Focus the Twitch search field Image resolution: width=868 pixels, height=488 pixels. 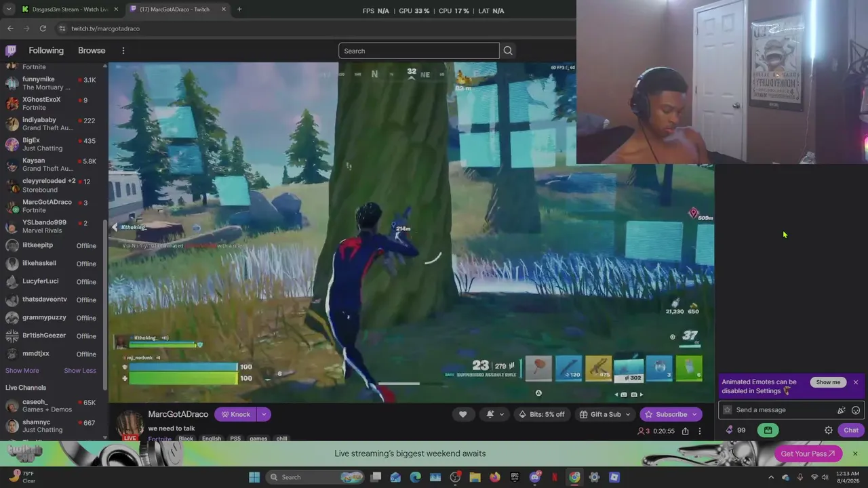[x=418, y=51]
